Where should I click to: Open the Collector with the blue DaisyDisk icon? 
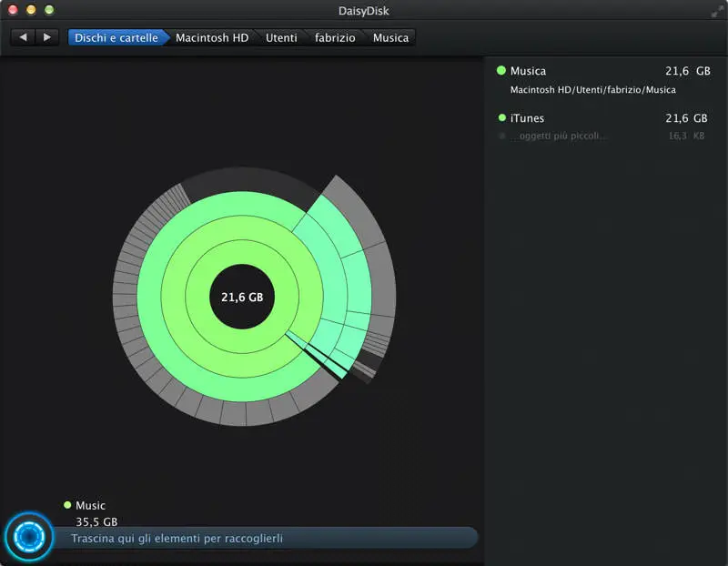click(29, 537)
